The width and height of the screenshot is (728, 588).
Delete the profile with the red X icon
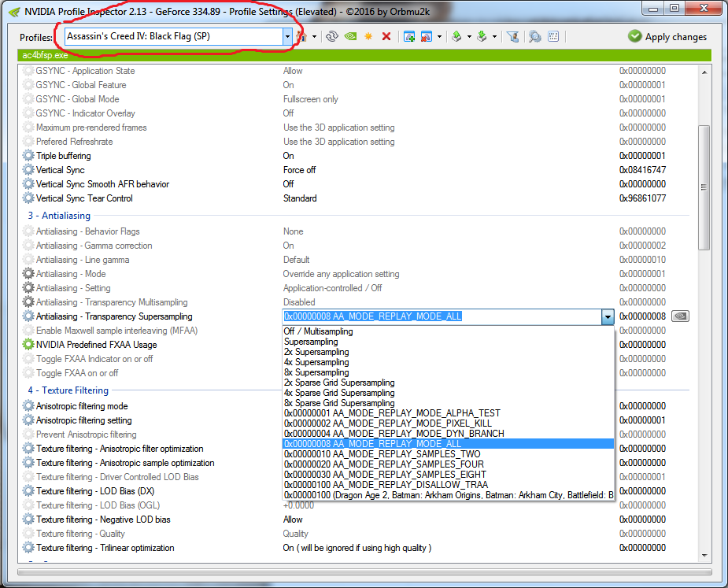(x=386, y=36)
